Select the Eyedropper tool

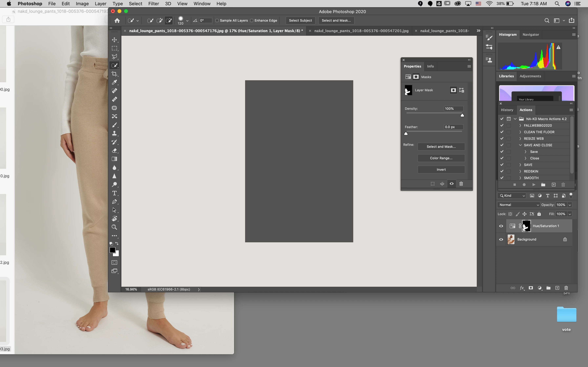(x=115, y=82)
